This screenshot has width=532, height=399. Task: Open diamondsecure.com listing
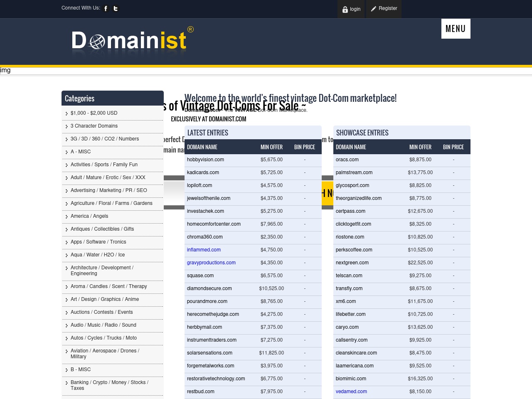pos(209,288)
